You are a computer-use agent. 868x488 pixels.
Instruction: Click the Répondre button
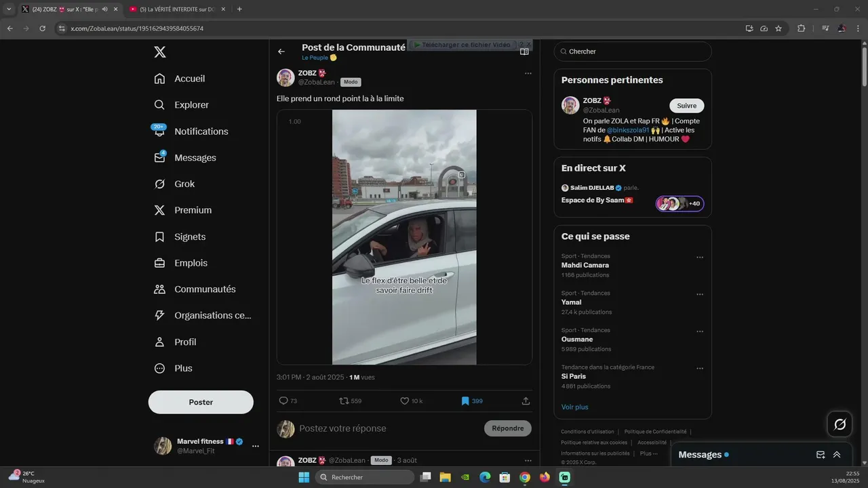[508, 428]
